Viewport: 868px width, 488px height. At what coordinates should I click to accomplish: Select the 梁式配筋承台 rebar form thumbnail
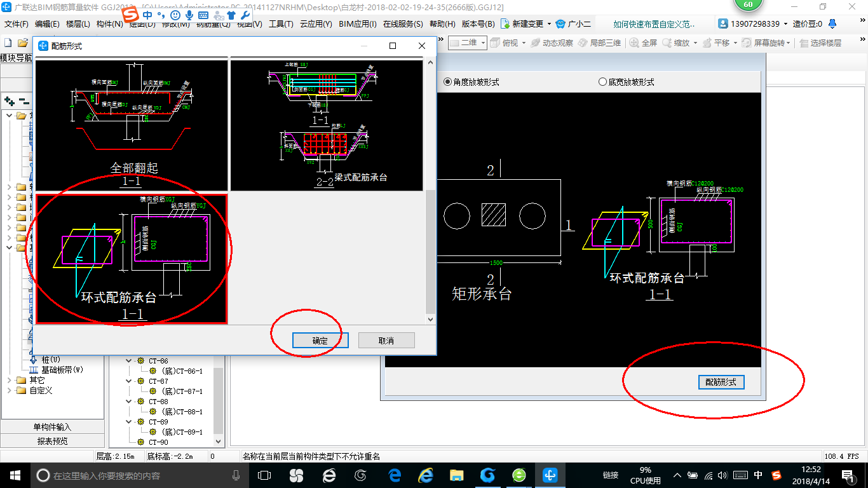[327, 125]
